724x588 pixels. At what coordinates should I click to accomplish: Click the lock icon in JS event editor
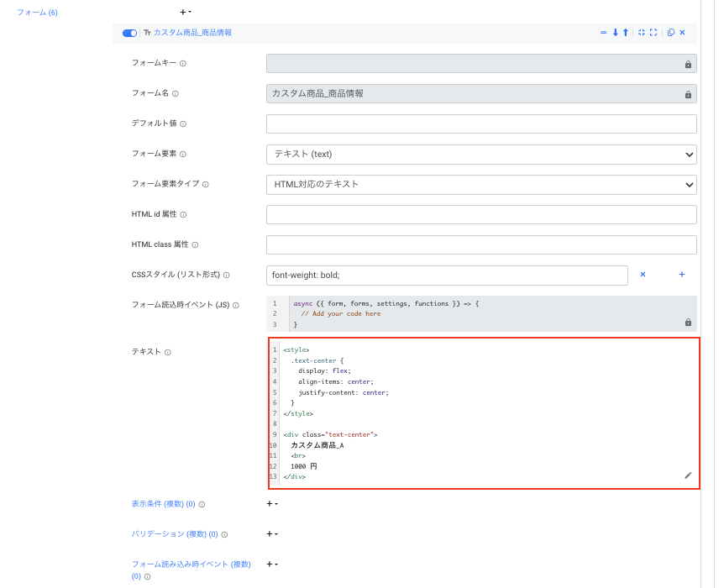point(688,322)
